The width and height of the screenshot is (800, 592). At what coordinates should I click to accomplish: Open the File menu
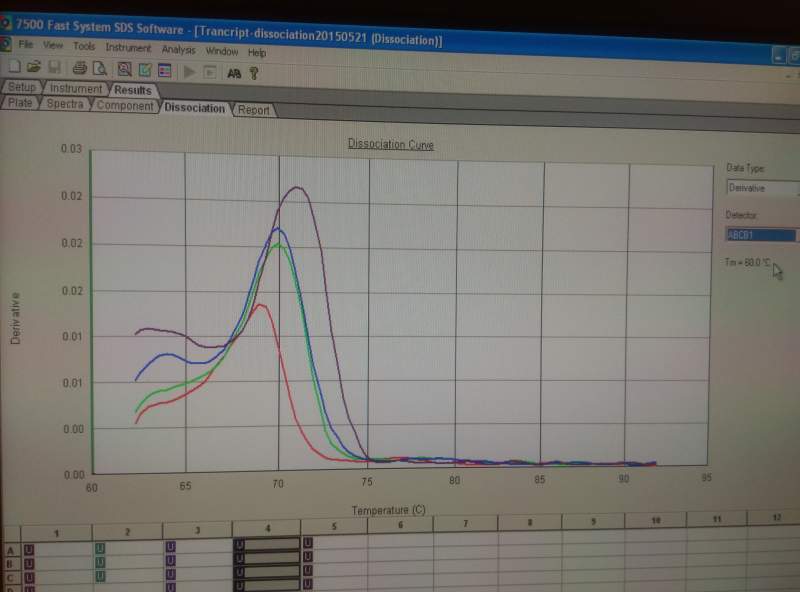pyautogui.click(x=26, y=44)
